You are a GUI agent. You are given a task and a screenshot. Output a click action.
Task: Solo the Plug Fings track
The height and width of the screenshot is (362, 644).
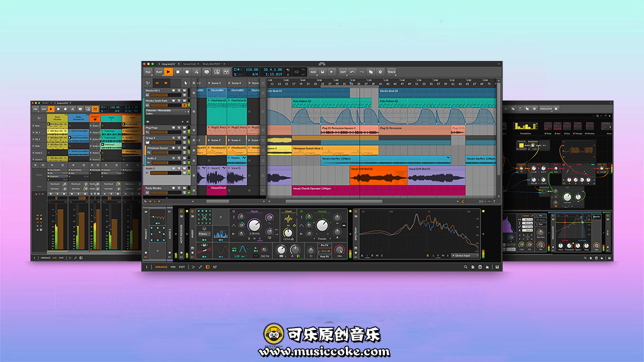pos(179,128)
